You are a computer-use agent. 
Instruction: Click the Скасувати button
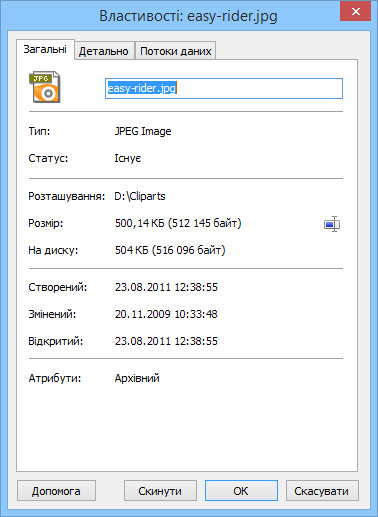pos(322,491)
